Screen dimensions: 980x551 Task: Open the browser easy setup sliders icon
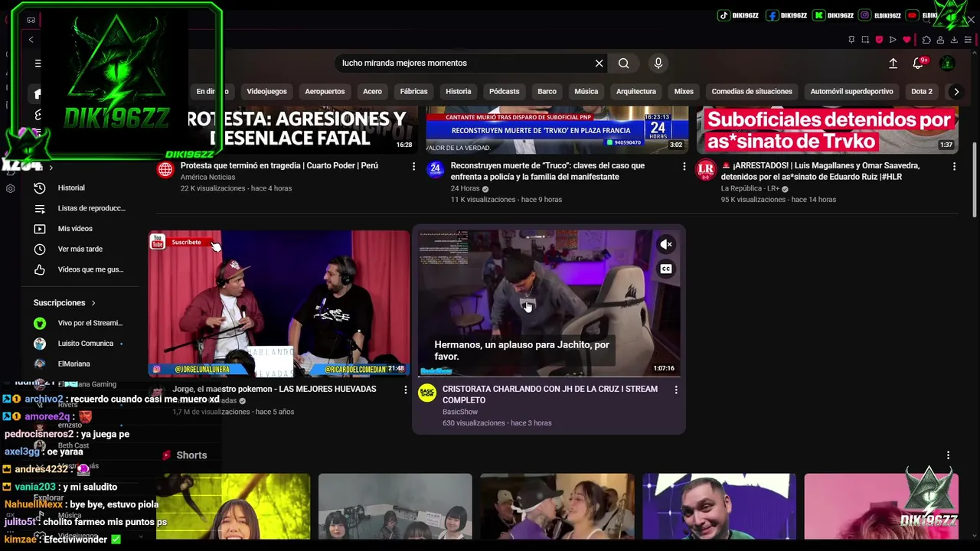pos(969,40)
